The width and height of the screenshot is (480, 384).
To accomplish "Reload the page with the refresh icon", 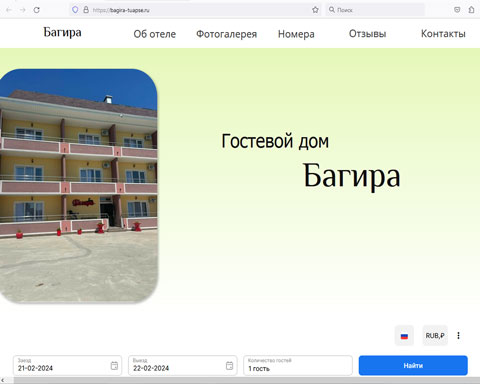I will (37, 10).
